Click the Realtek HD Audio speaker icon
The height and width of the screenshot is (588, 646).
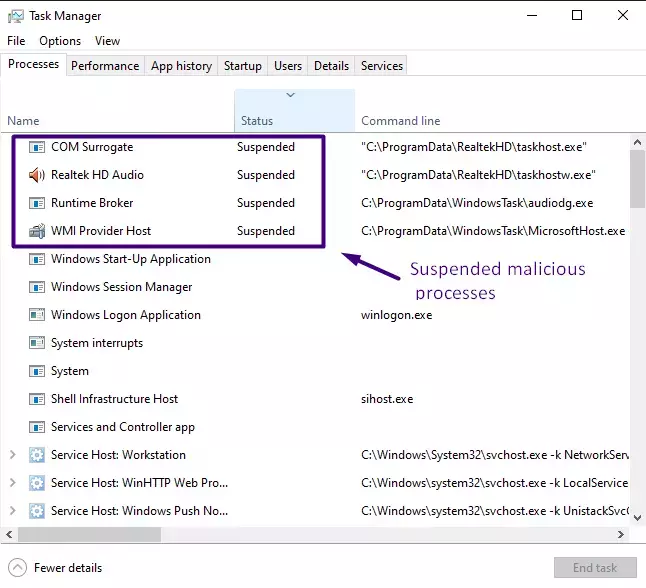[37, 175]
